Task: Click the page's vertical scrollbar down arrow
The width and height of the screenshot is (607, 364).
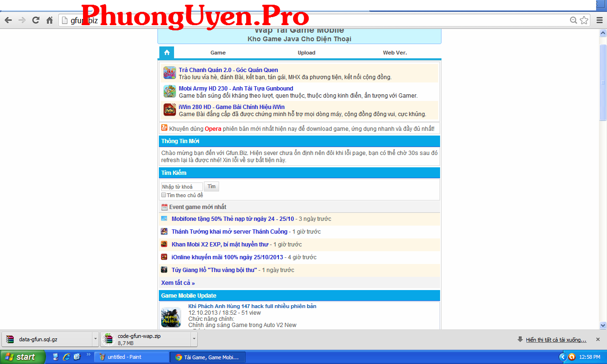Action: click(x=603, y=326)
